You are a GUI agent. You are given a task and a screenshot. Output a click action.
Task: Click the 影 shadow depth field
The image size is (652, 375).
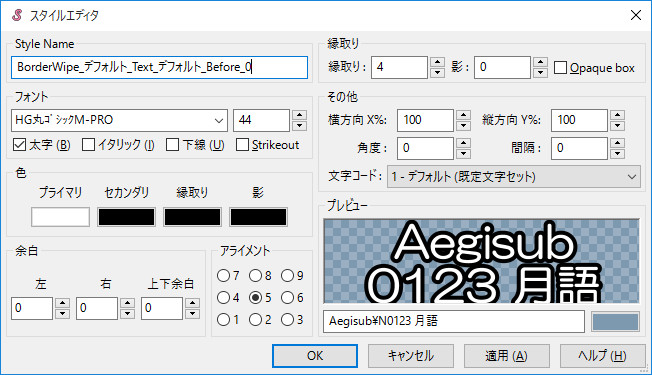[502, 67]
